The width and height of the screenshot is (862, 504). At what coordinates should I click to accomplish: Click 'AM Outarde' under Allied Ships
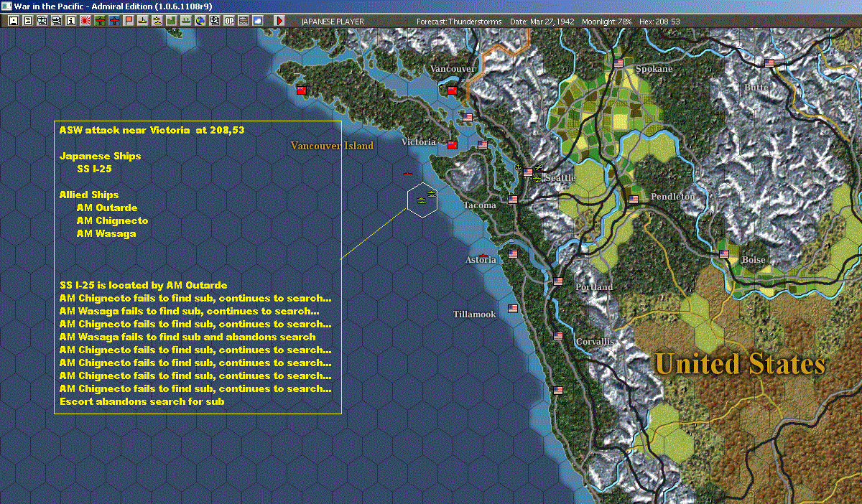point(107,208)
